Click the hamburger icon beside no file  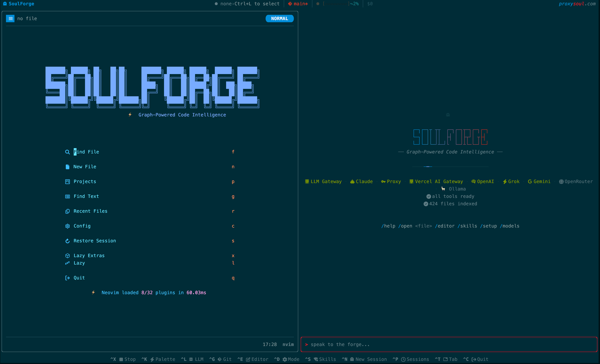point(10,19)
